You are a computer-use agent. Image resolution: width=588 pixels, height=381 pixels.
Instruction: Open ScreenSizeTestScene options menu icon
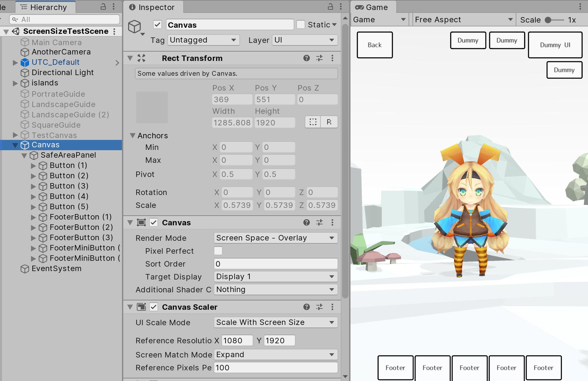(114, 31)
